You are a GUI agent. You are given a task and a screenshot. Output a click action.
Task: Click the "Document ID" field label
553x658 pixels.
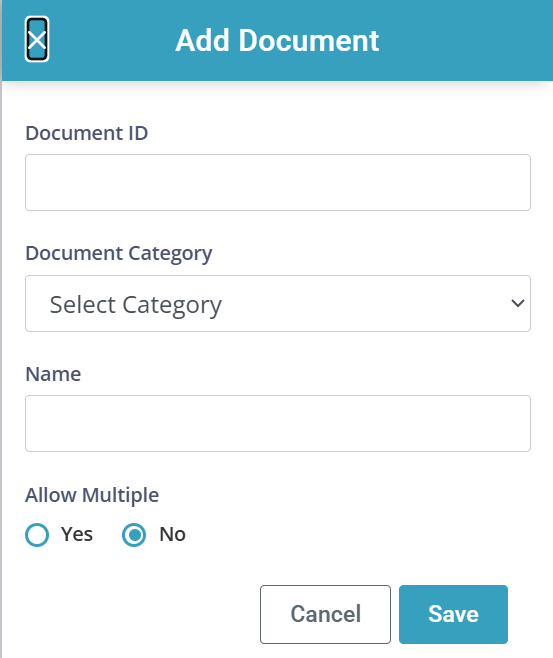pos(86,133)
